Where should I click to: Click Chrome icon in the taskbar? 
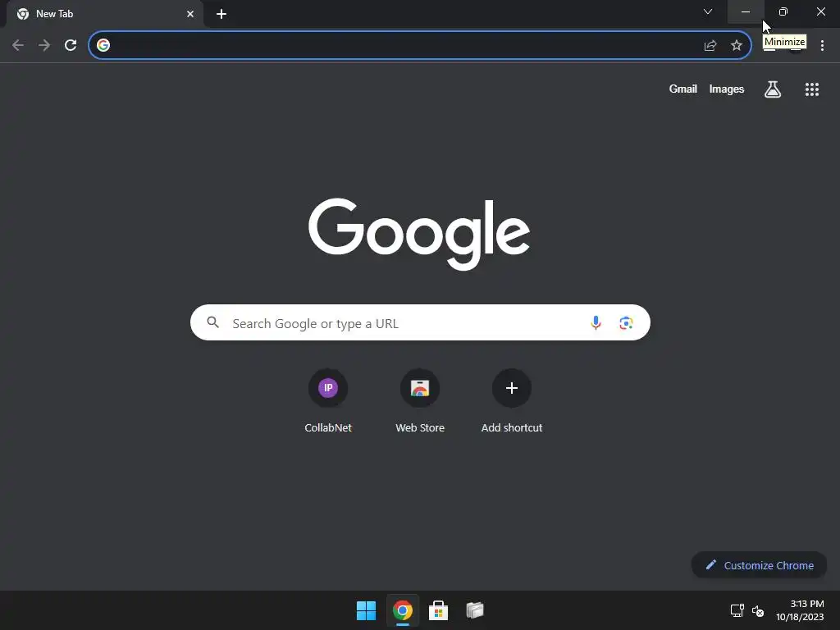coord(402,610)
